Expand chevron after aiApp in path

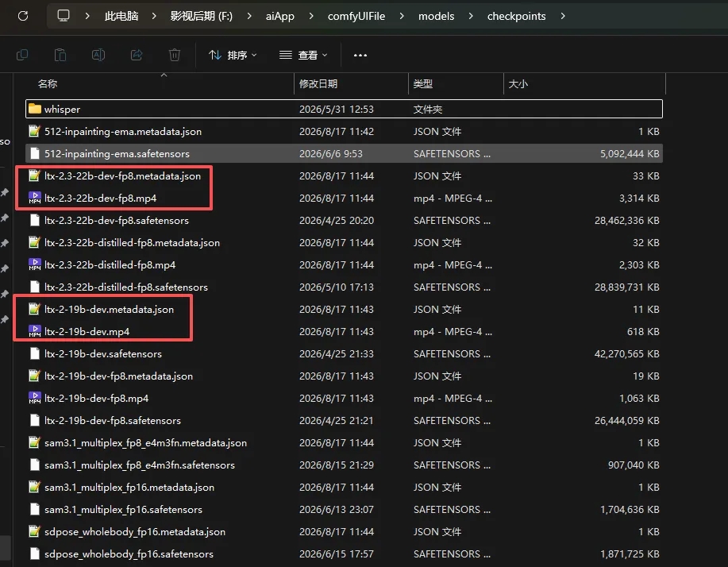pyautogui.click(x=311, y=16)
